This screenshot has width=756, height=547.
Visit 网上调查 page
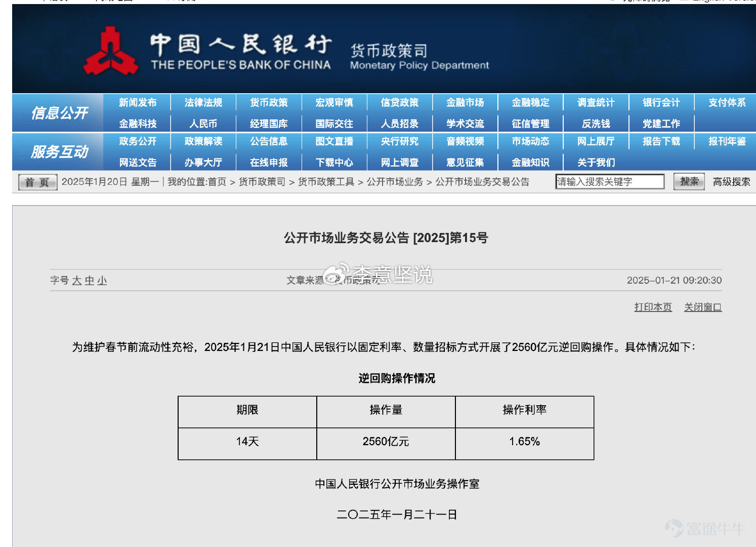[x=400, y=163]
